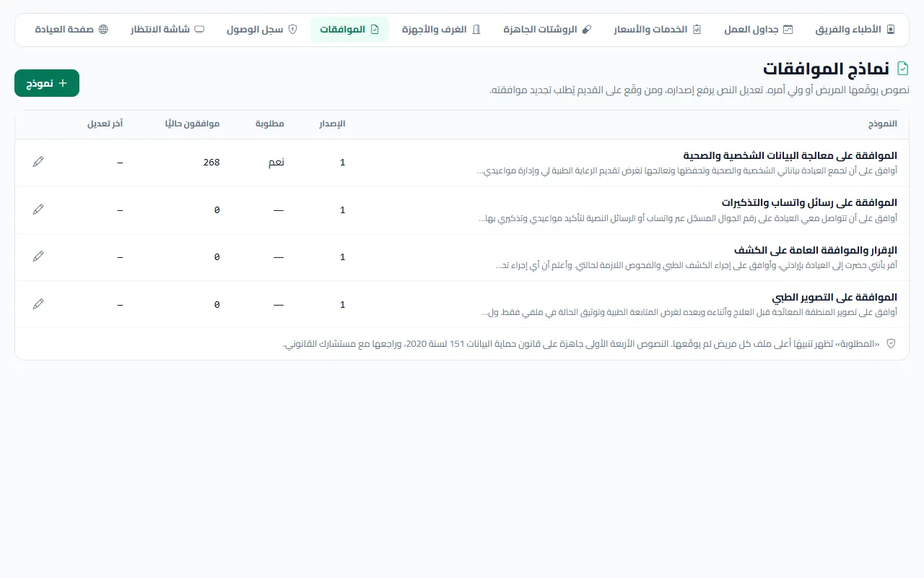Select the active الموافقات tab
The width and height of the screenshot is (924, 578).
(349, 30)
